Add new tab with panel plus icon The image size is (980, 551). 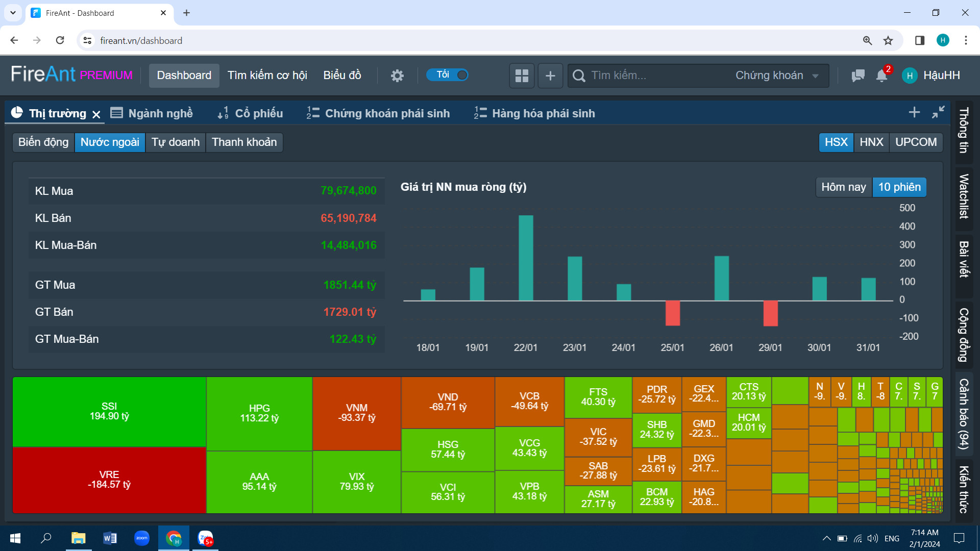point(914,112)
